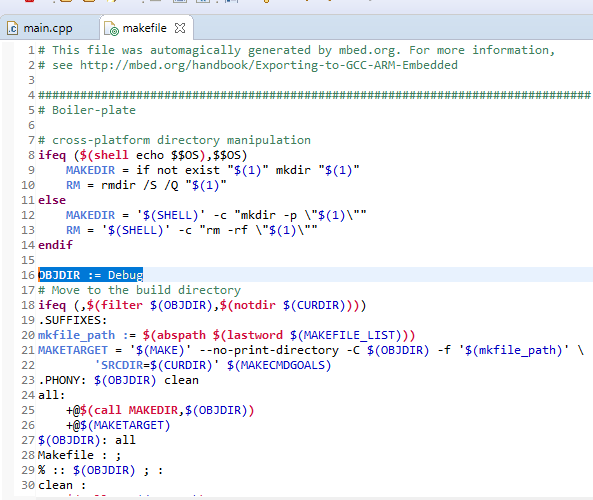Switch to the main.cpp editor tab
593x500 pixels.
[x=47, y=28]
